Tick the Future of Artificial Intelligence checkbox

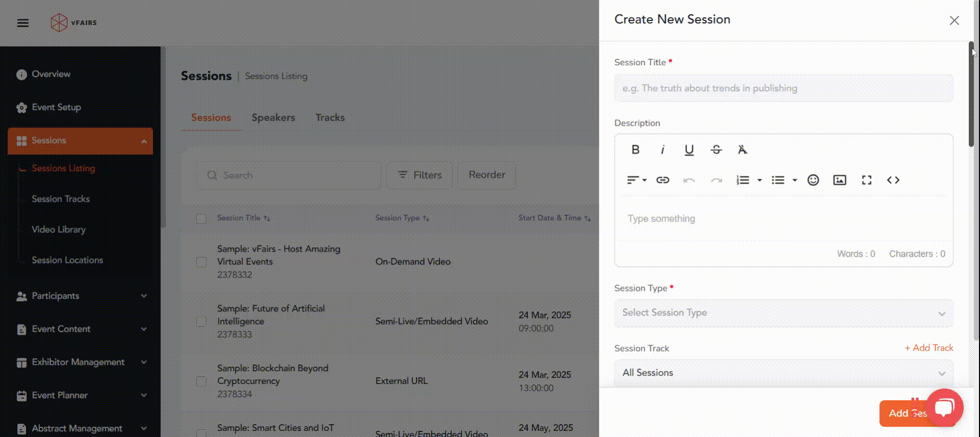click(x=202, y=322)
